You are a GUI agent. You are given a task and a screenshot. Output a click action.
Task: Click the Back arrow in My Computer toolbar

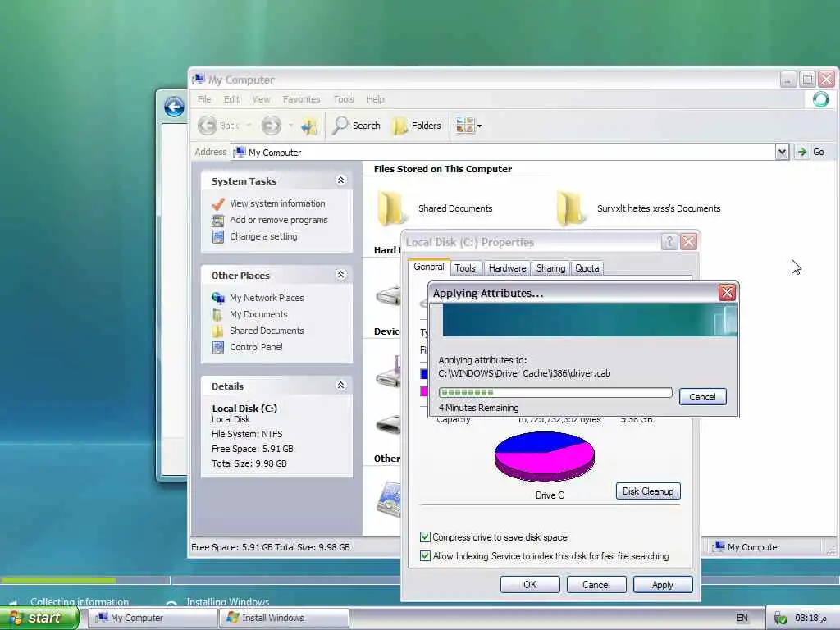(x=208, y=126)
